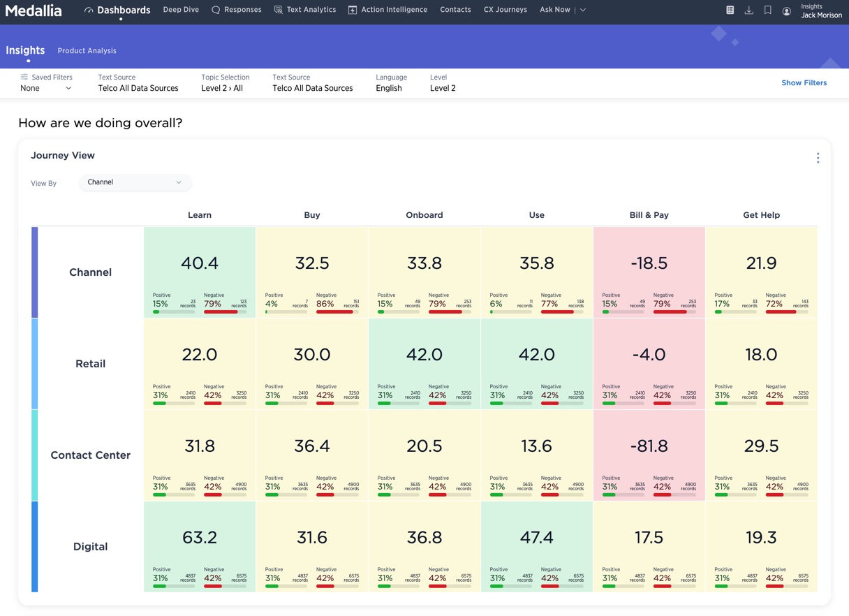
Task: Click the Show Filters link
Action: [804, 82]
